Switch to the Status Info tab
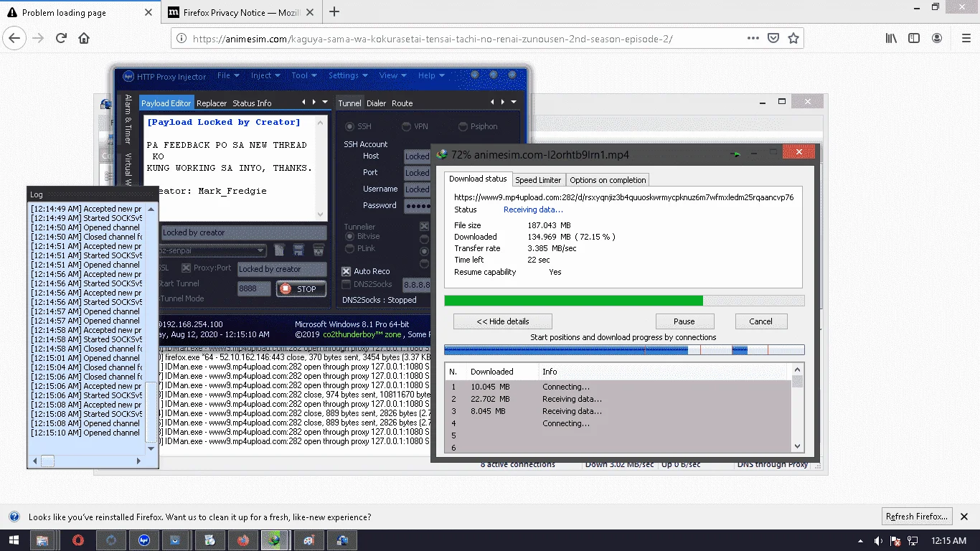Viewport: 980px width, 551px height. coord(252,103)
